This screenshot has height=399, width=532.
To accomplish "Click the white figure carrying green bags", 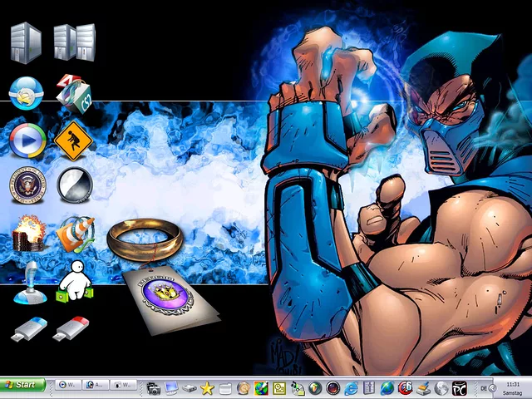I will (x=75, y=281).
